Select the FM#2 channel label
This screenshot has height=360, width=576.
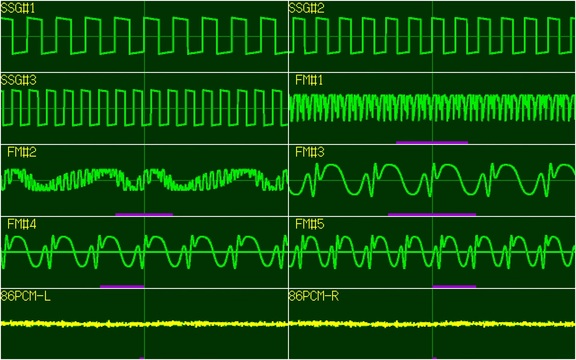22,152
